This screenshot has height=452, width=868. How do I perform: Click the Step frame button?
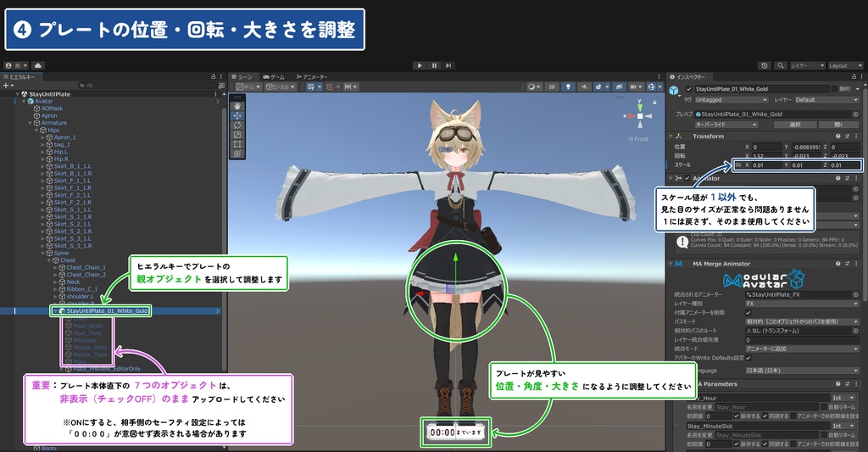click(448, 65)
